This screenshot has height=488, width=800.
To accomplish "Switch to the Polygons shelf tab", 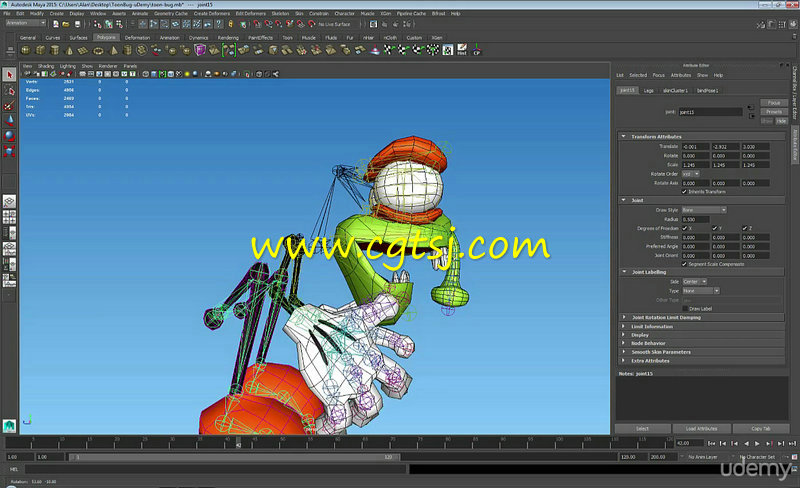I will [x=106, y=37].
